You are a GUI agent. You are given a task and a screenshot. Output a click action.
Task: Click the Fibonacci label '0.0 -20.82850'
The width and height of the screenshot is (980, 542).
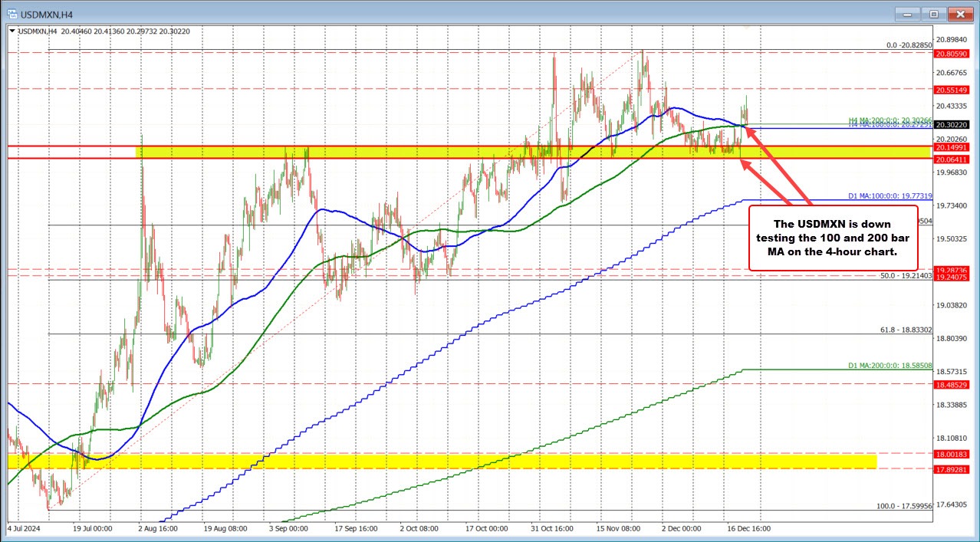[909, 45]
